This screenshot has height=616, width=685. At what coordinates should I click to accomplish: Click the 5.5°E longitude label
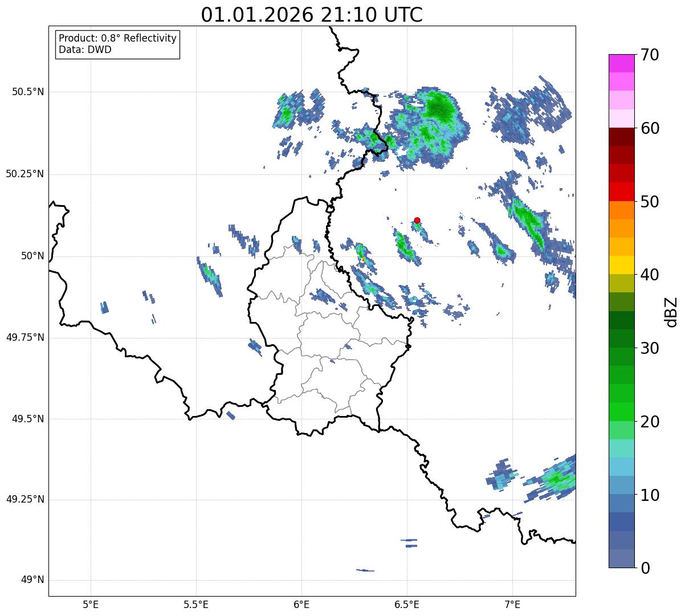click(196, 604)
